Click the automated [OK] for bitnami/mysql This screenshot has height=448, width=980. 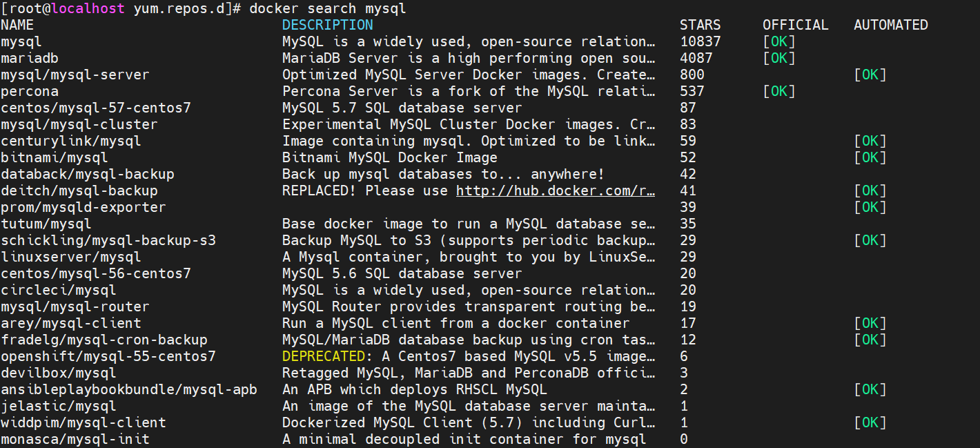[x=870, y=157]
